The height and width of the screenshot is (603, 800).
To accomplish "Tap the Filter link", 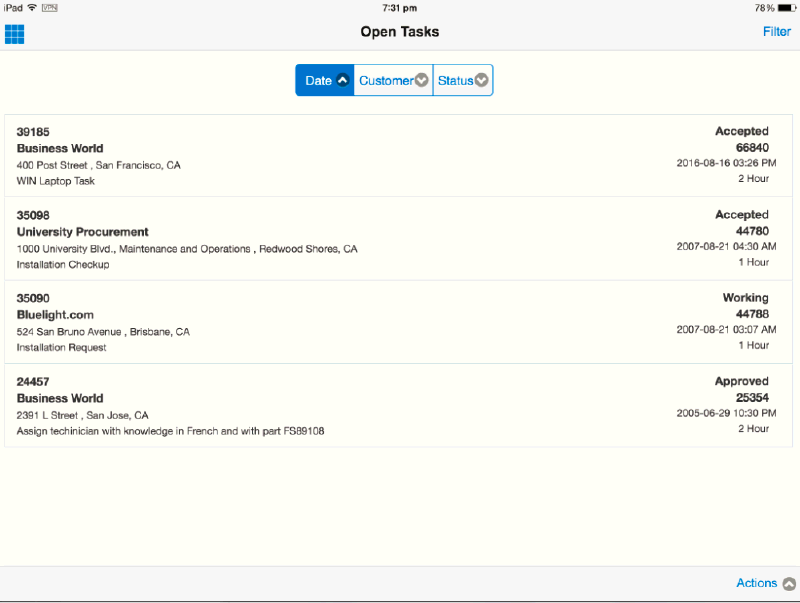I will click(x=777, y=32).
